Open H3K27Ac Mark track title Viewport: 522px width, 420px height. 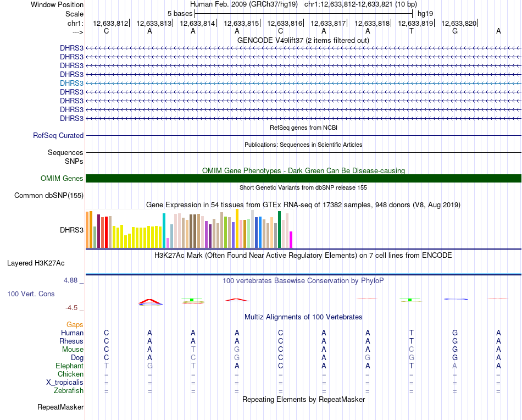[303, 256]
